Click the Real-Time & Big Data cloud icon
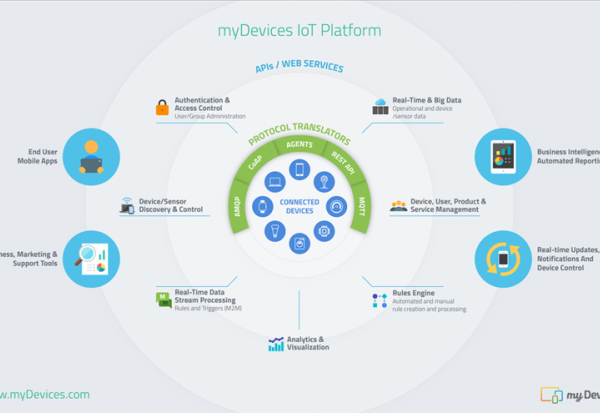The width and height of the screenshot is (600, 413). (381, 104)
